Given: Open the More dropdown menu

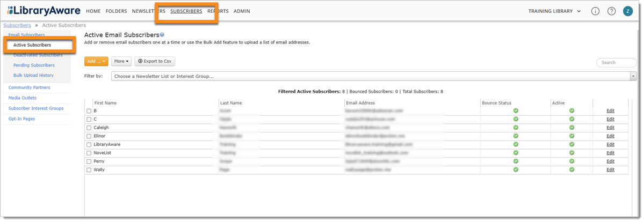Looking at the screenshot, I should pos(121,61).
